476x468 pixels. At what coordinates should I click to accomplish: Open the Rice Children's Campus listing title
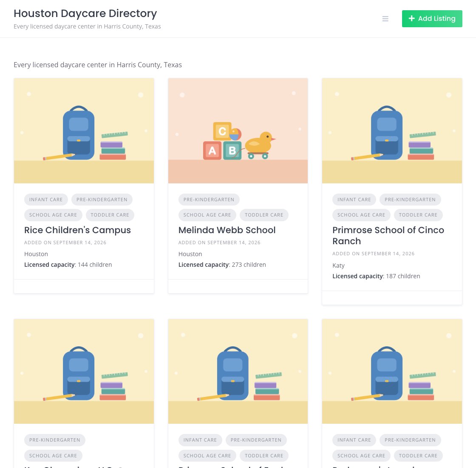pyautogui.click(x=77, y=230)
